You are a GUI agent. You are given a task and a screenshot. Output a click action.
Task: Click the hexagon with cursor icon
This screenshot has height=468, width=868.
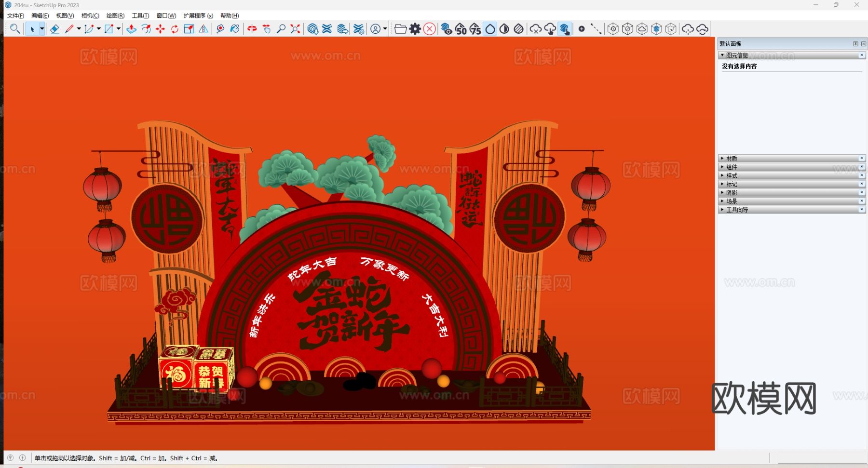tap(671, 29)
